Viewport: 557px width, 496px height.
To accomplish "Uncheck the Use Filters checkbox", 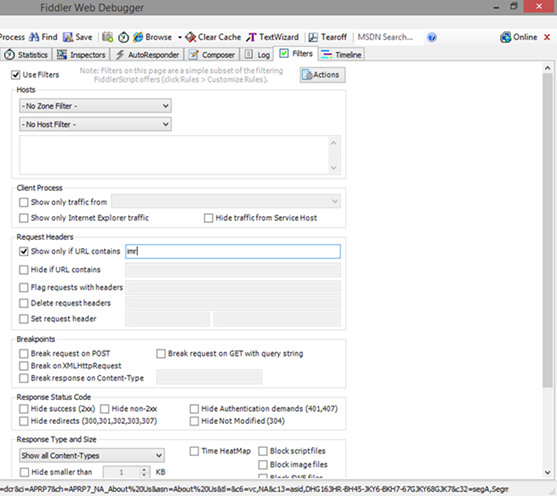I will pyautogui.click(x=15, y=75).
